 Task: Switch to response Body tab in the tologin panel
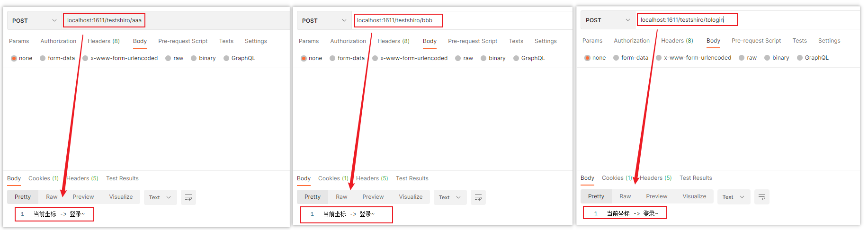pos(587,178)
